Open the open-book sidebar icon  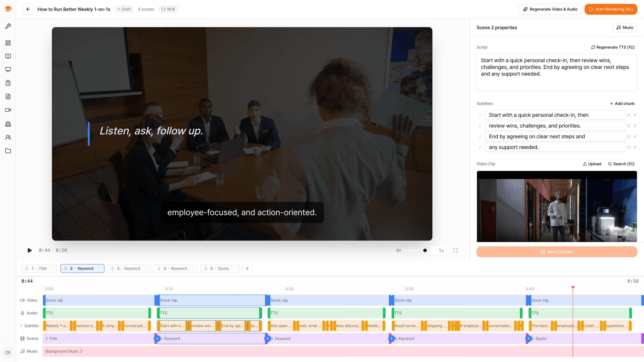pos(8,56)
